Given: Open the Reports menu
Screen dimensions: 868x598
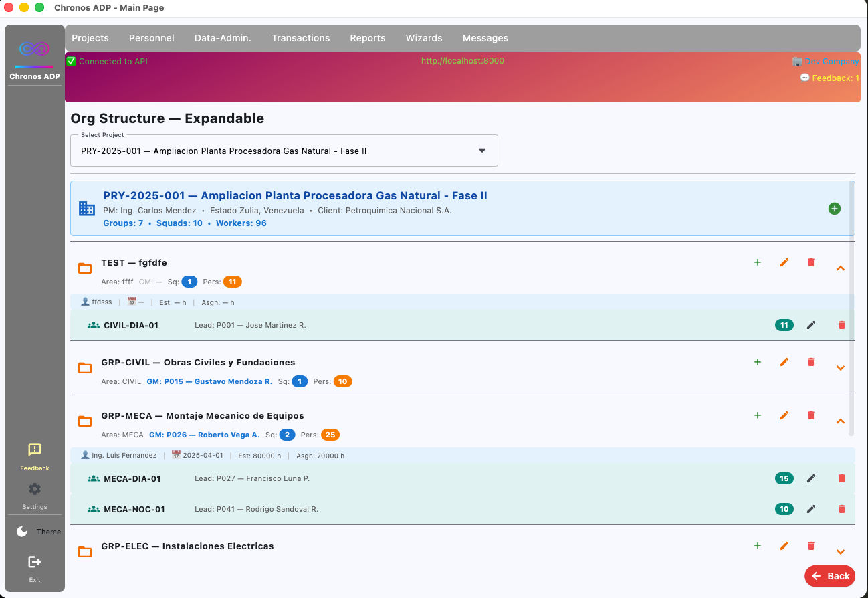Looking at the screenshot, I should pyautogui.click(x=368, y=38).
